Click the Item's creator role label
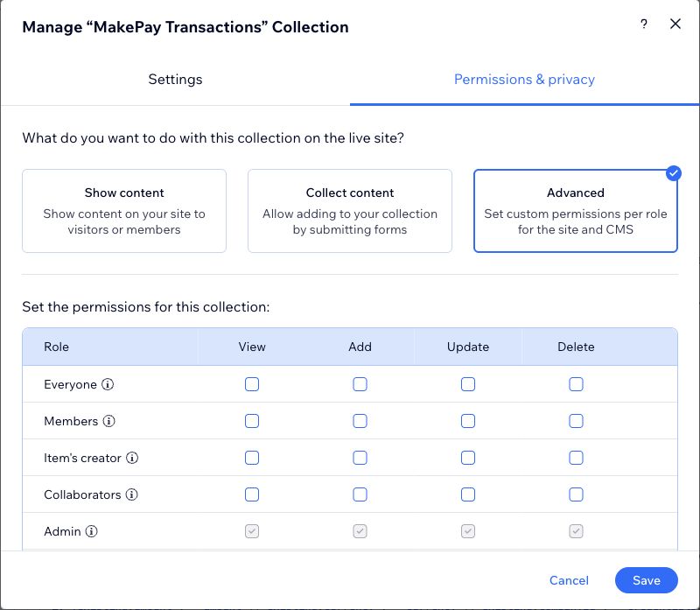 pyautogui.click(x=82, y=458)
